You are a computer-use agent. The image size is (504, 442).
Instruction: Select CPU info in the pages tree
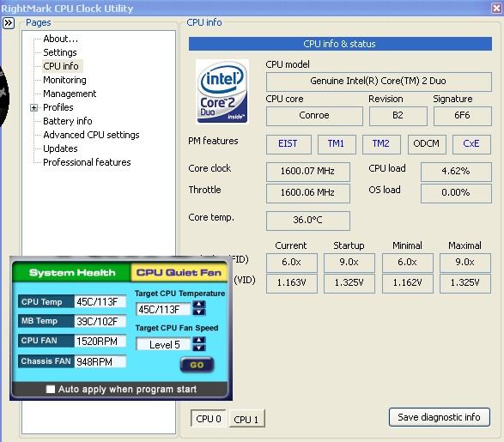[x=61, y=66]
